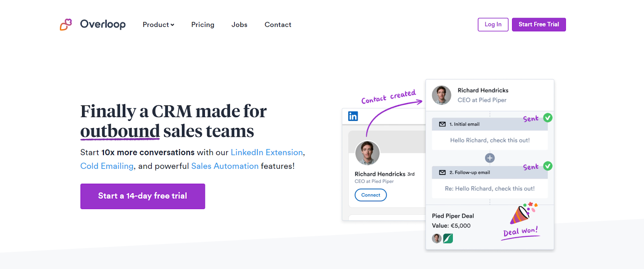Viewport: 644px width, 269px height.
Task: Open the Contact page
Action: pos(278,25)
